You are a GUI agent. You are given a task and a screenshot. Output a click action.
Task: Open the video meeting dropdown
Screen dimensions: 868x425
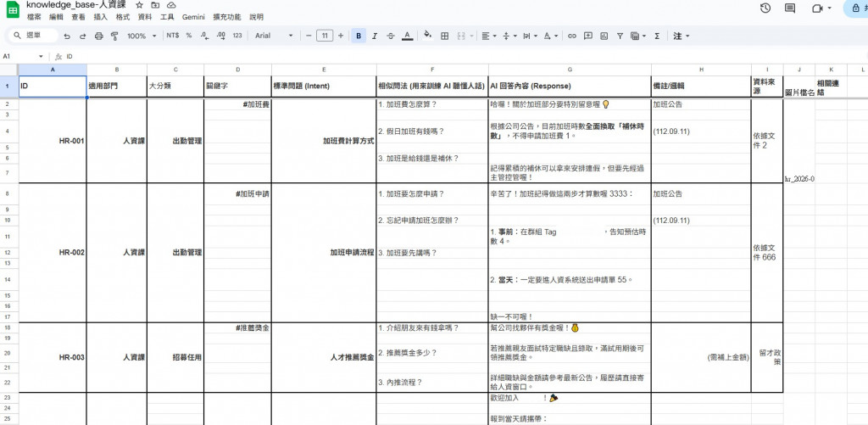click(829, 8)
